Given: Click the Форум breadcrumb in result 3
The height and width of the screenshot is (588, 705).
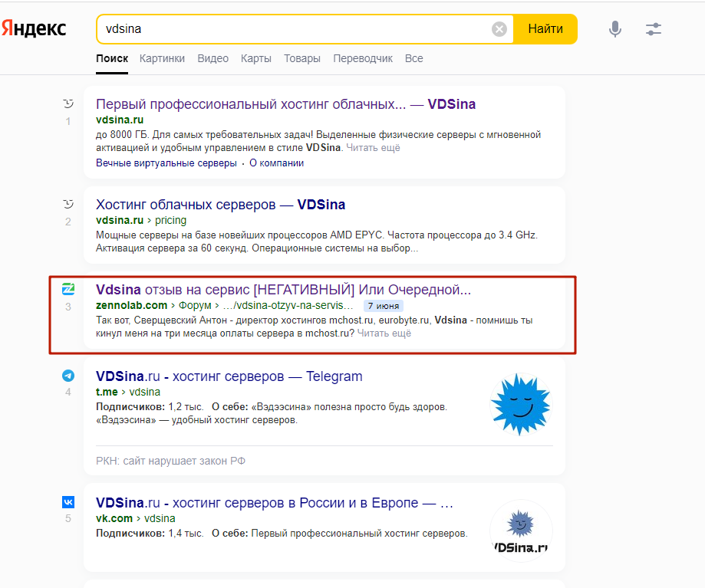Looking at the screenshot, I should click(195, 305).
